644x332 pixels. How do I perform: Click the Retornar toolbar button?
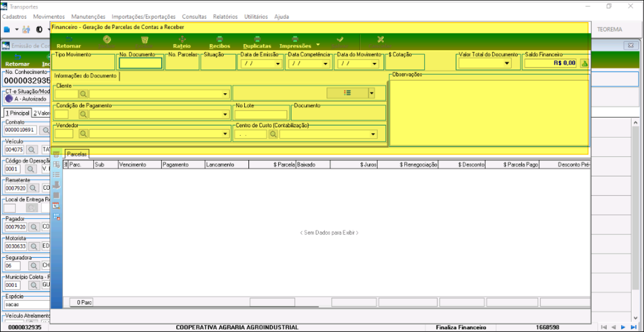tap(68, 42)
